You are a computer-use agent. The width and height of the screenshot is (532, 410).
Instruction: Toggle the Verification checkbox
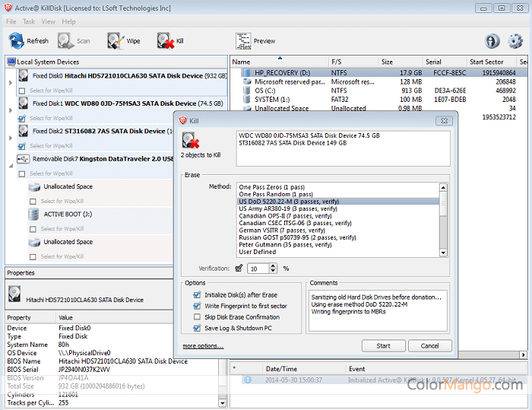click(239, 269)
